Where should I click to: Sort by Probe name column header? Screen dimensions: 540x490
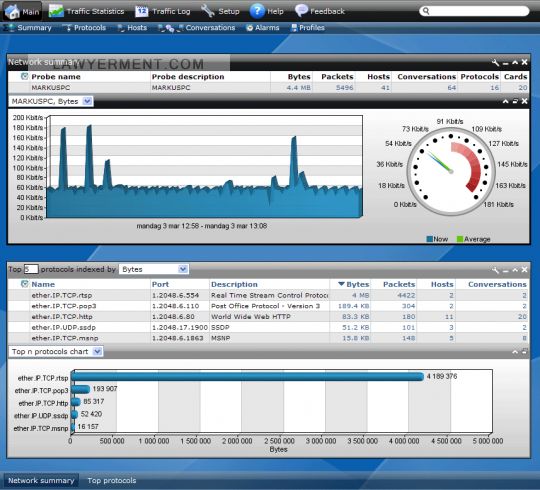click(x=56, y=76)
